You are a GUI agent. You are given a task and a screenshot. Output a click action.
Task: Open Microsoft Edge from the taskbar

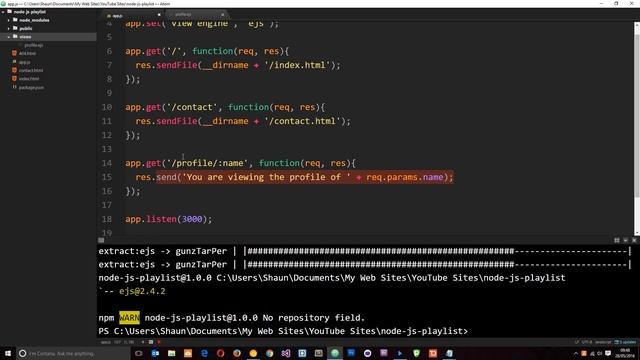tap(204, 353)
